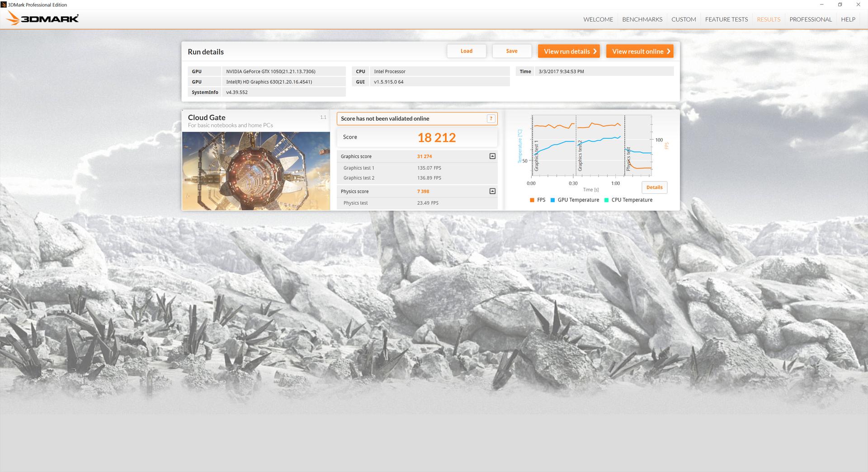Click the SystemInfo version v4.39.552
This screenshot has height=472, width=868.
pos(284,92)
